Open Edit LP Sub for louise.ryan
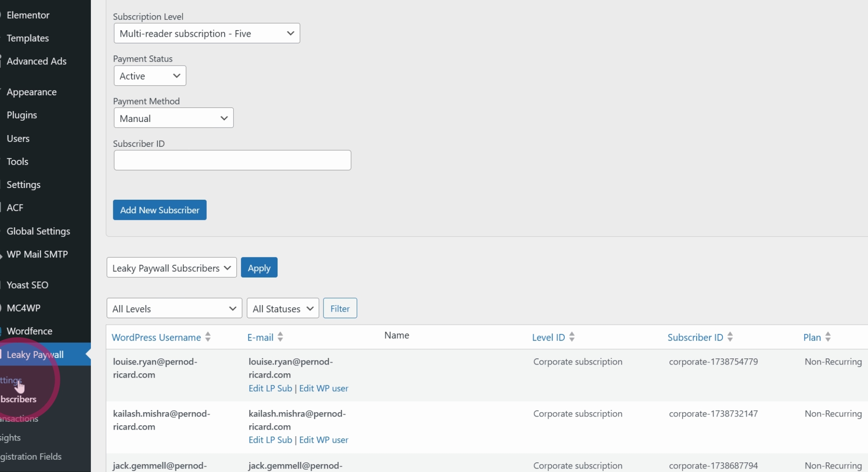The height and width of the screenshot is (472, 868). point(270,388)
